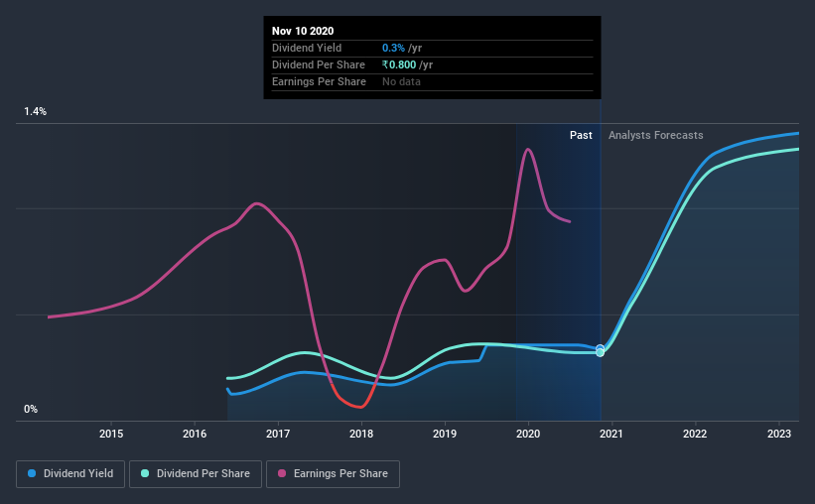Click the blue Dividend Yield data point marker
The height and width of the screenshot is (504, 815).
click(600, 348)
